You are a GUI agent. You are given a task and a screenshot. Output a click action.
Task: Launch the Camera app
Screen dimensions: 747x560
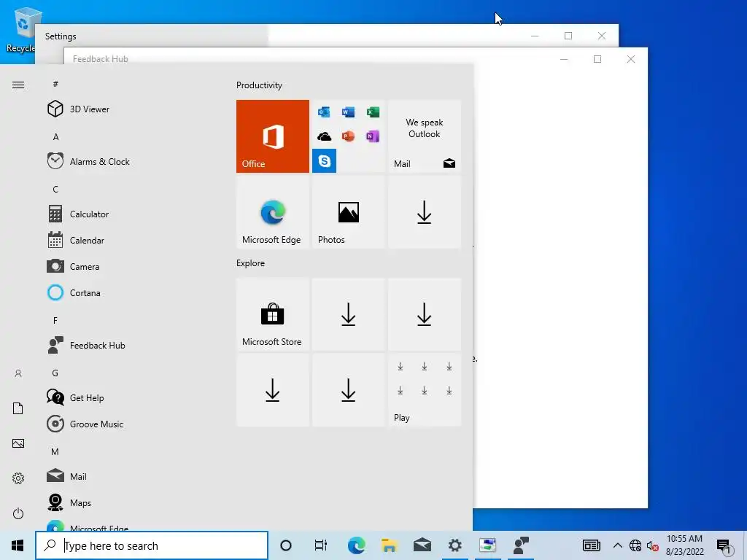[x=85, y=266]
